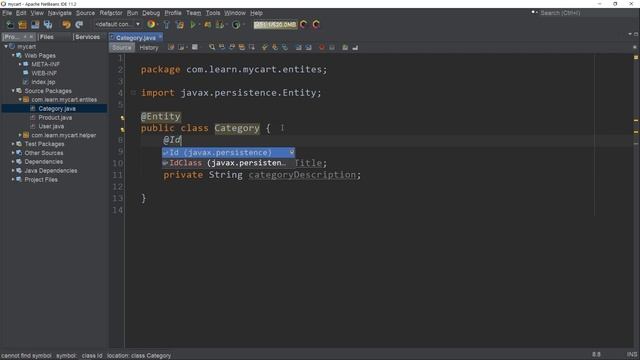
Task: Click the first garbage collection icon beside the memory bar
Action: 303,24
